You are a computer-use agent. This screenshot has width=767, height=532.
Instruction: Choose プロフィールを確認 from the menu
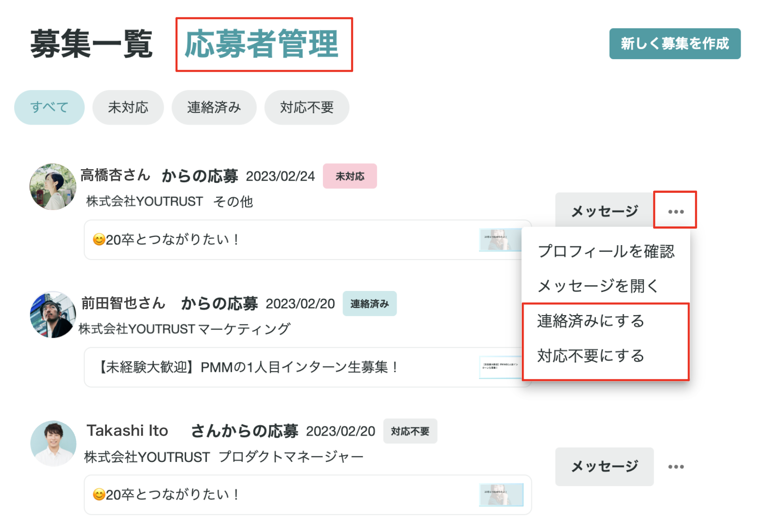pyautogui.click(x=606, y=251)
